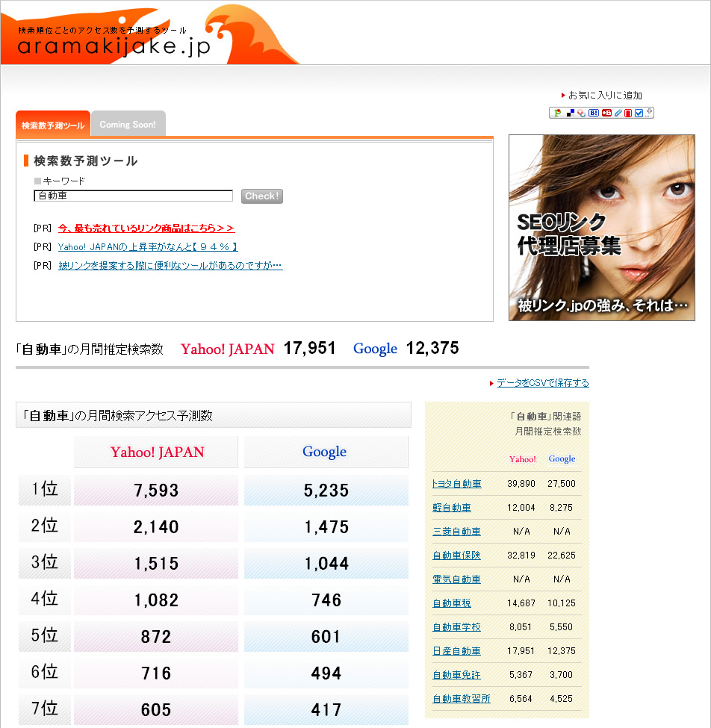
Task: Click the blue paperclip bookmark icon
Action: click(618, 113)
